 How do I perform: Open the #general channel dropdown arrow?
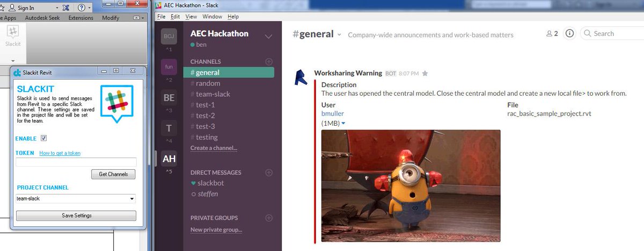point(339,34)
